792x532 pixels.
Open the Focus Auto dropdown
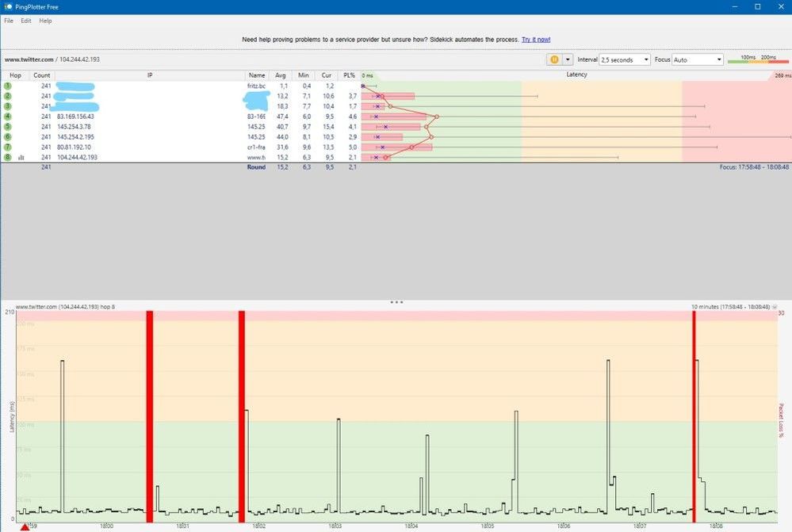click(x=698, y=59)
